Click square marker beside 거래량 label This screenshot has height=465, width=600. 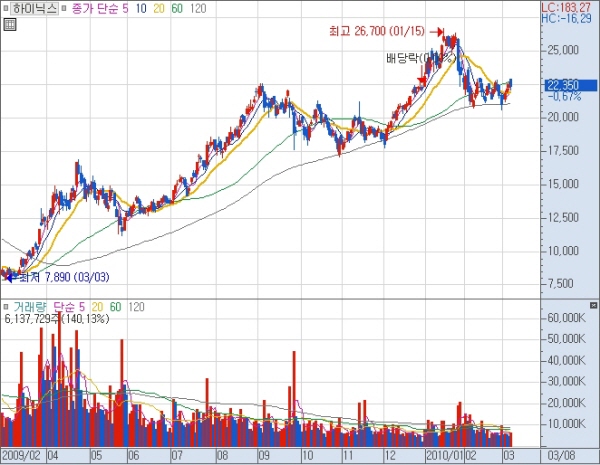tap(6, 305)
